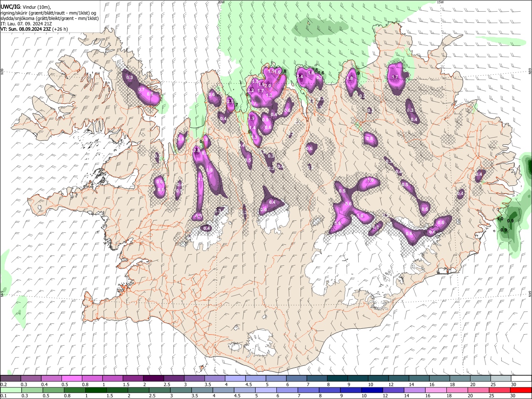Select the bright red 30 swatch in lower legend
The height and width of the screenshot is (399, 532).
[521, 390]
